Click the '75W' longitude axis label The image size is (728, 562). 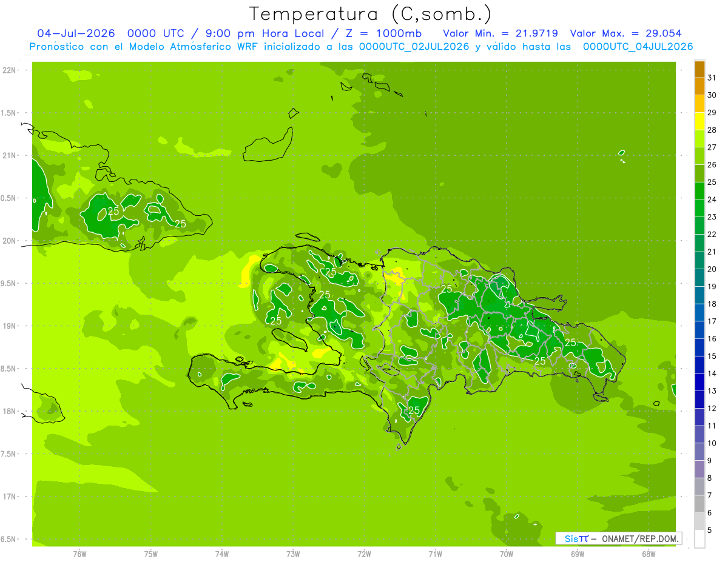(x=150, y=554)
